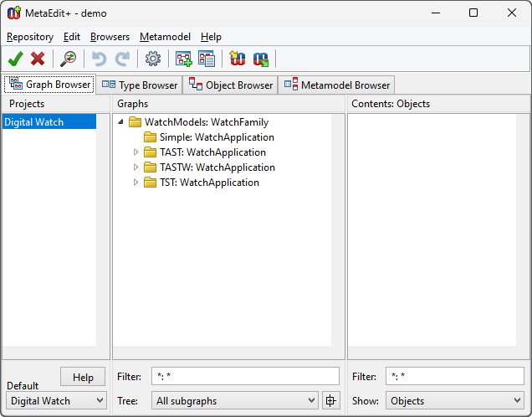The height and width of the screenshot is (417, 532).
Task: Click the Projects column header
Action: [56, 104]
